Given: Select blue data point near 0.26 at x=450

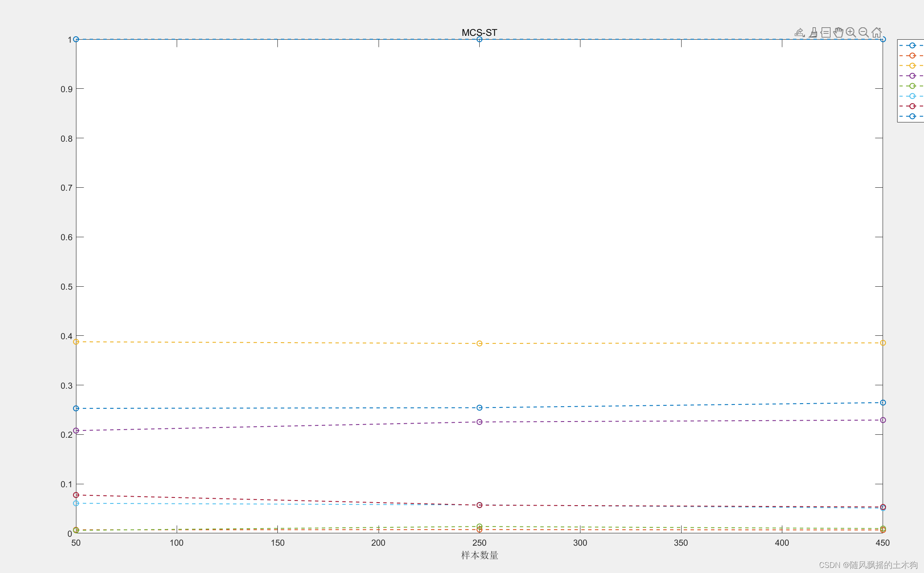Looking at the screenshot, I should 883,403.
